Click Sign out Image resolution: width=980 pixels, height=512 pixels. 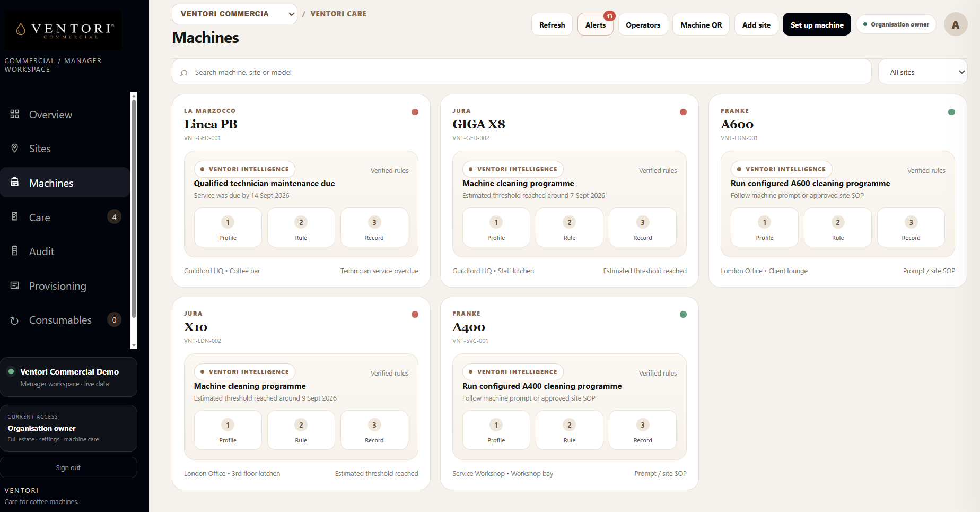pos(68,467)
